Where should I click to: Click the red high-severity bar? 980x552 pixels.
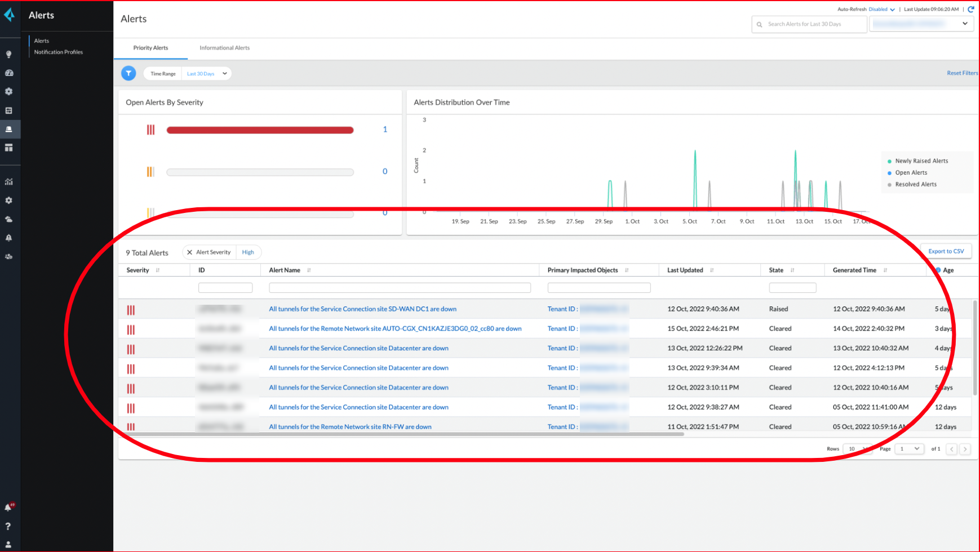[x=260, y=130]
